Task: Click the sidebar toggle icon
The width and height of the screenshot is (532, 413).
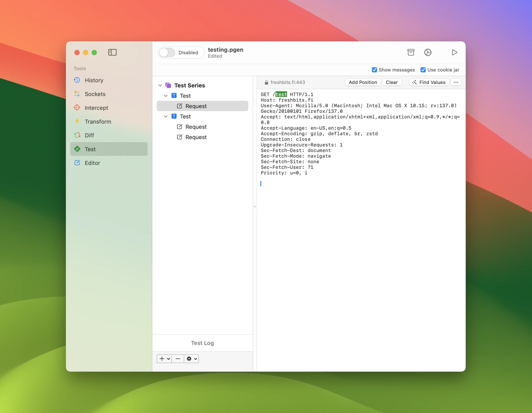Action: [x=112, y=52]
